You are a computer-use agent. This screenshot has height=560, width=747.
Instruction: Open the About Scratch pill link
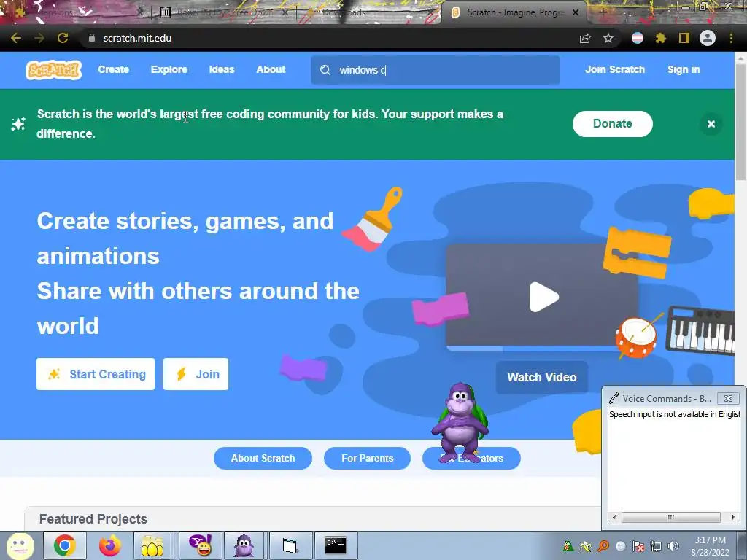click(x=263, y=458)
